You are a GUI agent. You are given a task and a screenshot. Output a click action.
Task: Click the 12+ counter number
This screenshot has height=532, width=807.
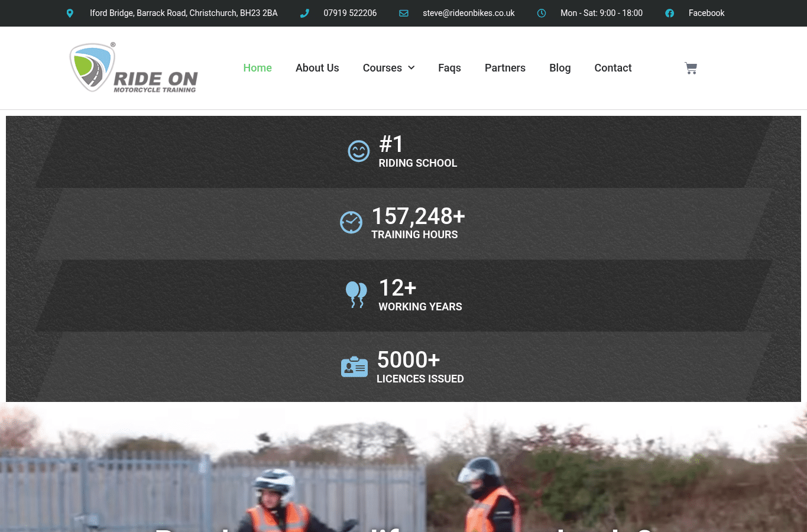tap(397, 288)
